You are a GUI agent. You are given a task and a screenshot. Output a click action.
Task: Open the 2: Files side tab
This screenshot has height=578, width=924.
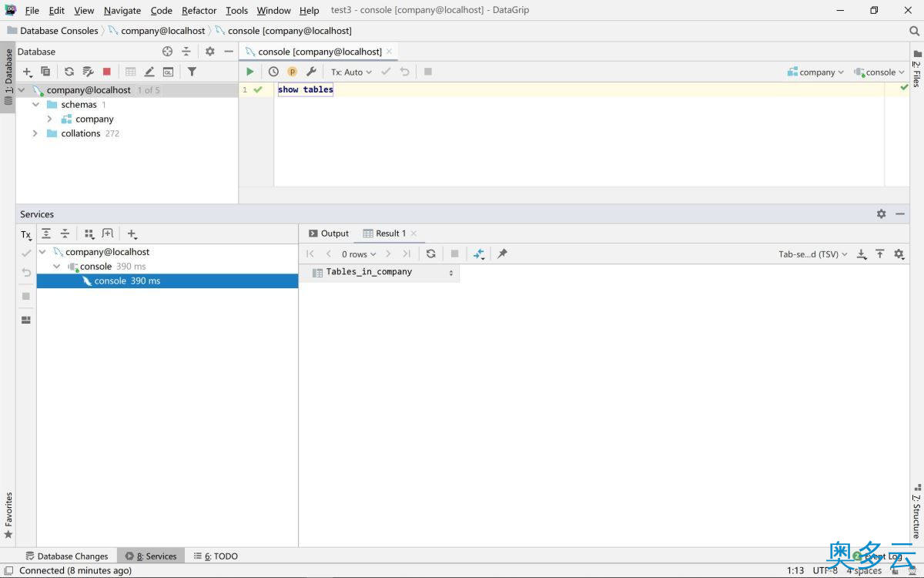(x=916, y=69)
